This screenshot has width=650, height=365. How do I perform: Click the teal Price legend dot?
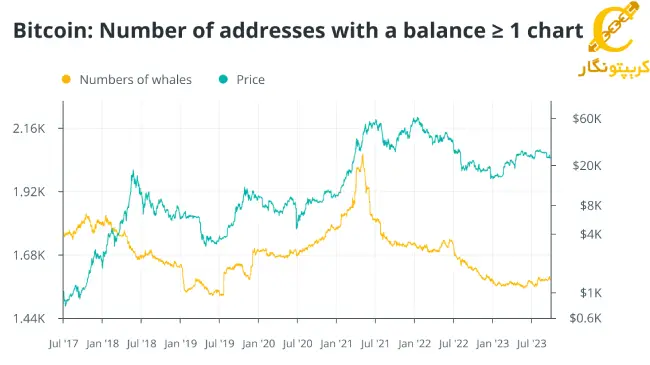[223, 79]
